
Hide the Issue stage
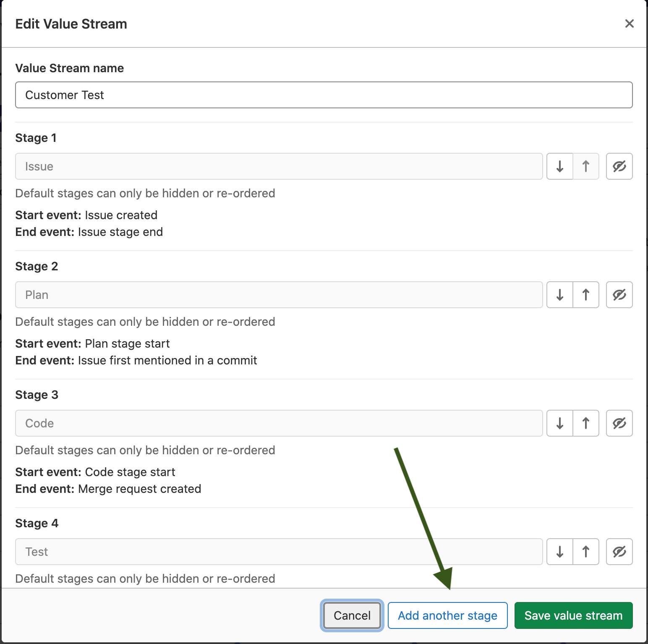[619, 166]
